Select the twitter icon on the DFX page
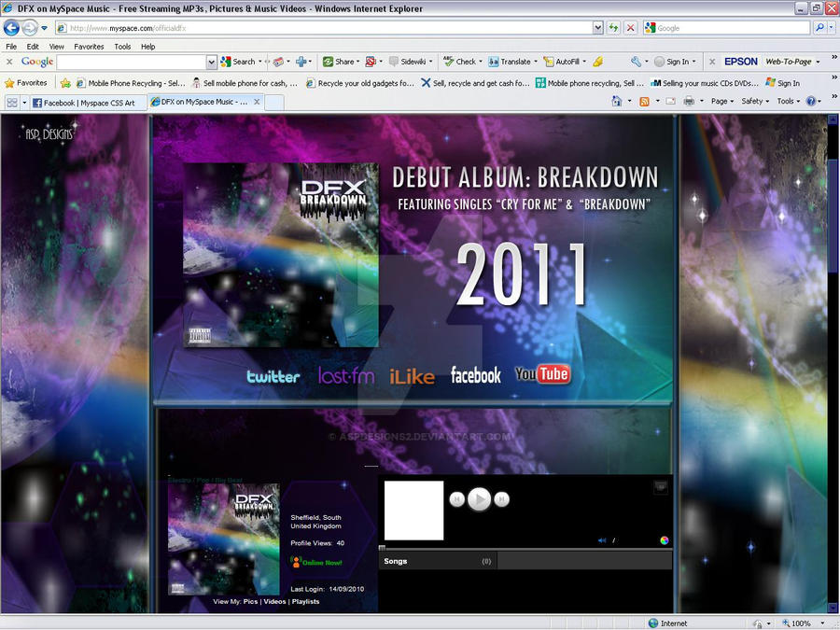 tap(273, 374)
